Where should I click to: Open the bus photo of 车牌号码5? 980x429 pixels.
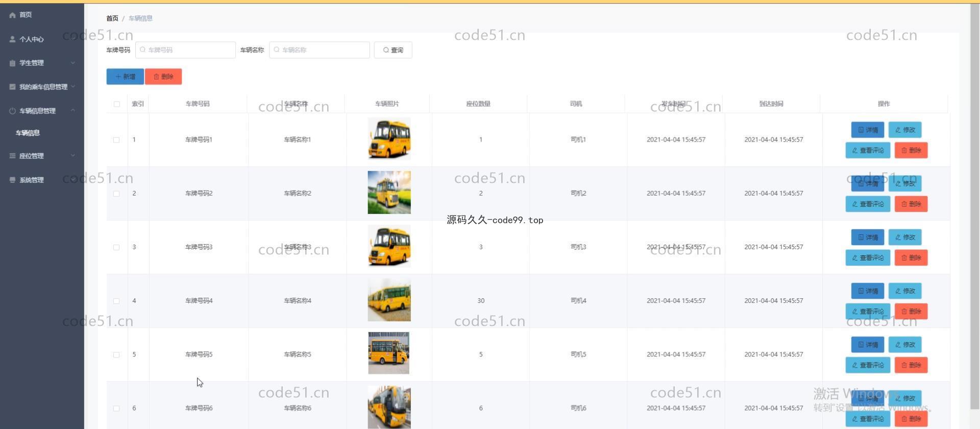point(389,353)
